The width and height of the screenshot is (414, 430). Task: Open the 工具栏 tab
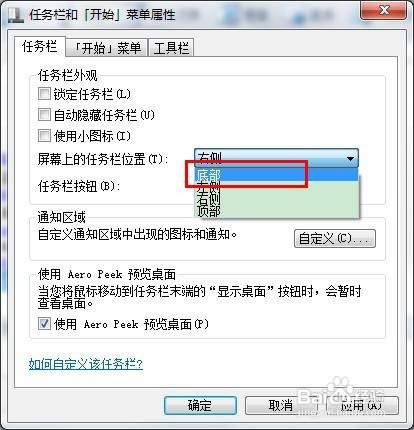(x=171, y=48)
